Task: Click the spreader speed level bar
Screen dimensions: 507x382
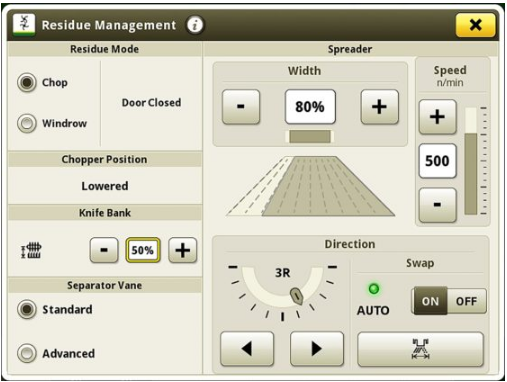Action: pyautogui.click(x=471, y=161)
